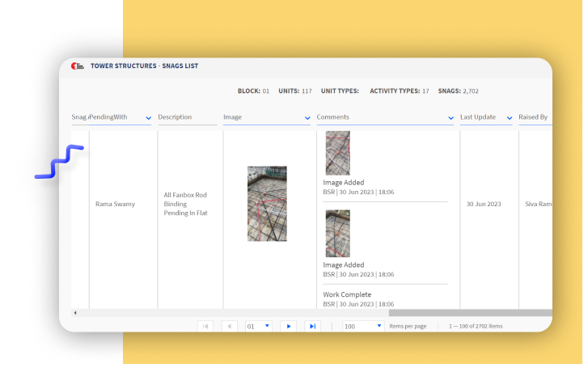
Task: Click the Work Complete comment entry
Action: point(347,295)
